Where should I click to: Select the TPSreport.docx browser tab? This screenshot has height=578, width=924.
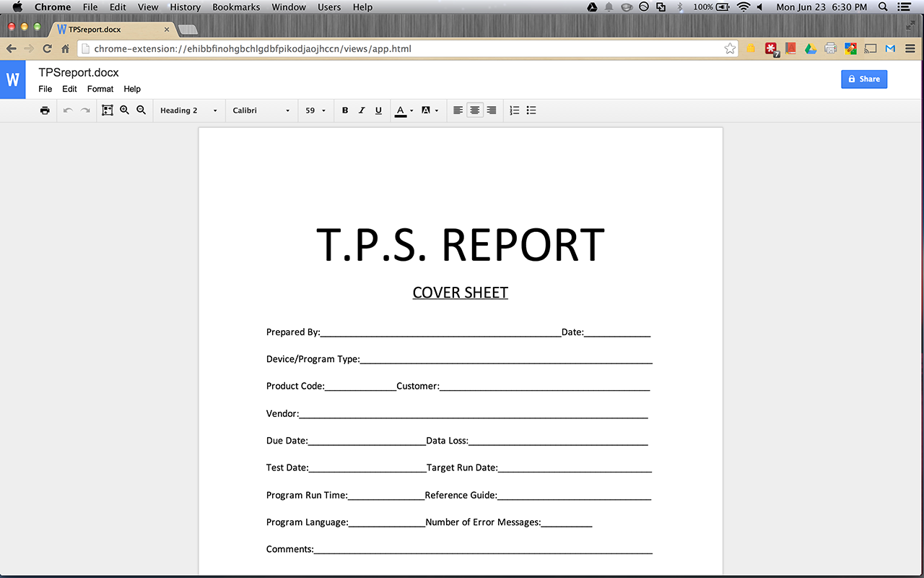115,30
